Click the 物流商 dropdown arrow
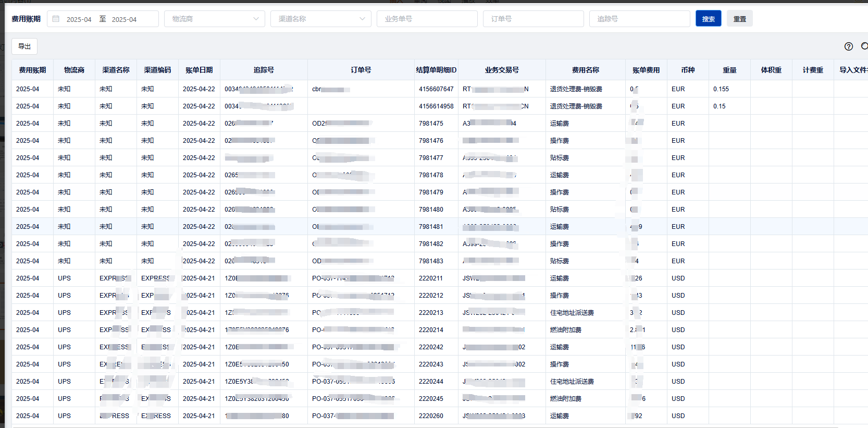The width and height of the screenshot is (868, 428). (x=256, y=19)
